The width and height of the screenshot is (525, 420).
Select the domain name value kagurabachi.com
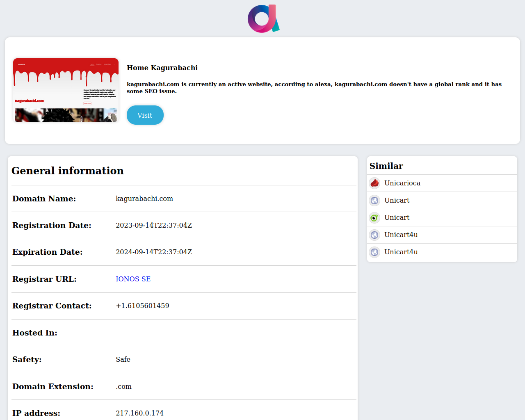[144, 199]
